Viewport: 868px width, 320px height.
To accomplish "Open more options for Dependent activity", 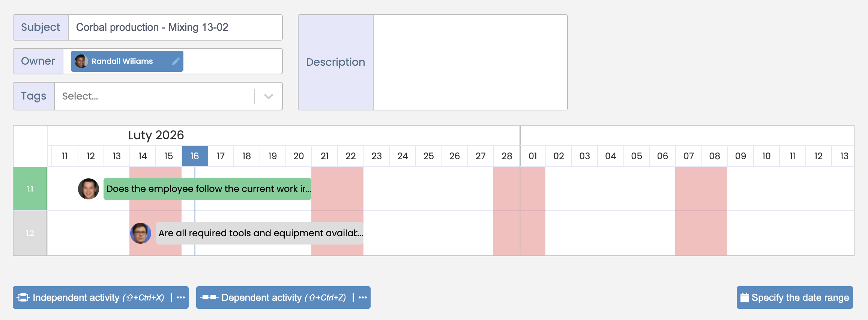I will (x=362, y=297).
